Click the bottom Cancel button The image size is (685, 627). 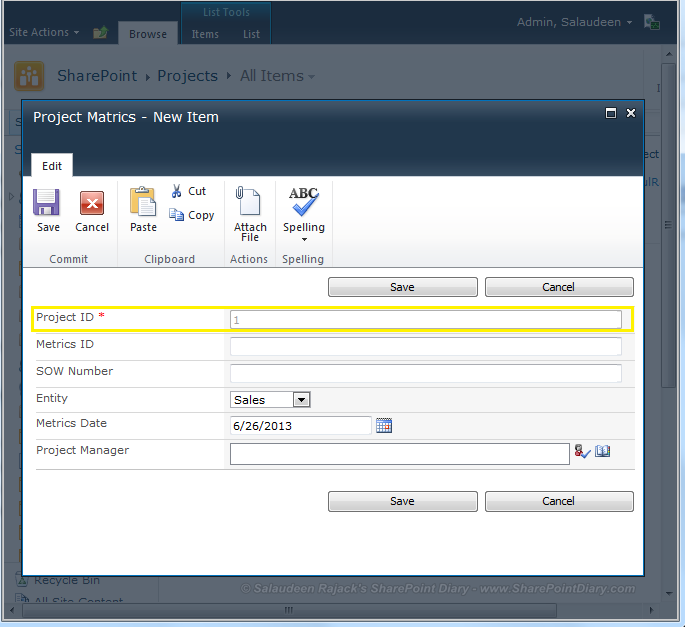pos(559,501)
